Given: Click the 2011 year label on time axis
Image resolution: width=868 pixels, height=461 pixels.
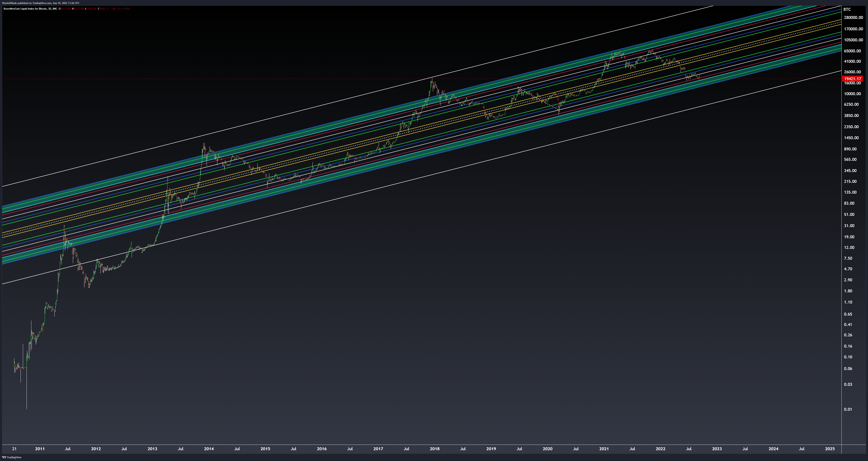Looking at the screenshot, I should coord(40,449).
